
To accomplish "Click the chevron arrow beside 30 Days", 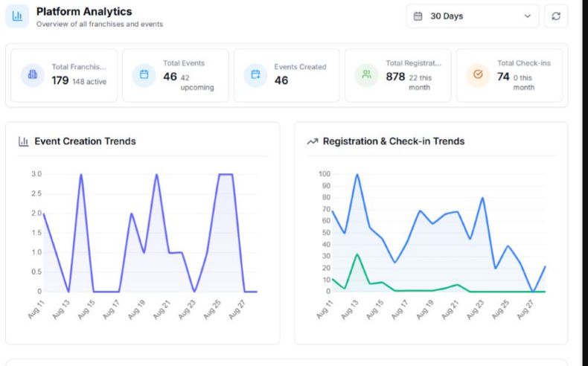I will tap(527, 16).
